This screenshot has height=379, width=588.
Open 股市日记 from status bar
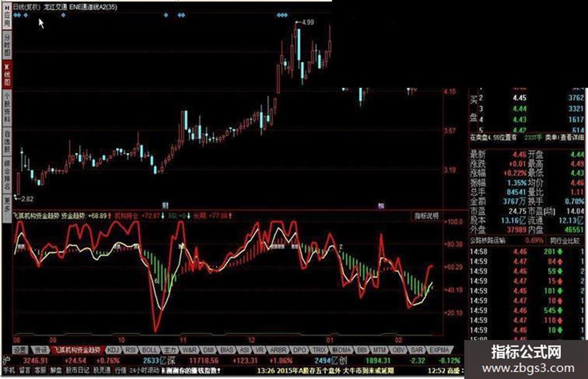tap(78, 370)
